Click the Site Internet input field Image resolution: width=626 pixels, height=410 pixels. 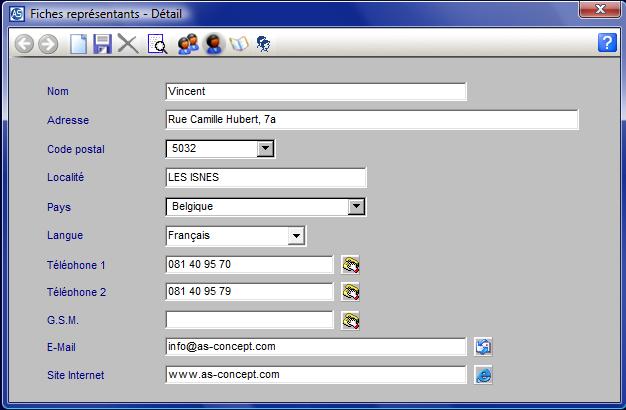point(316,374)
